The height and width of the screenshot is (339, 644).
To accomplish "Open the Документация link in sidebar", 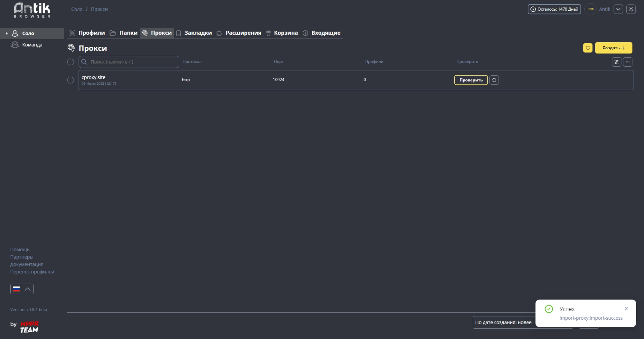I will coord(27,264).
